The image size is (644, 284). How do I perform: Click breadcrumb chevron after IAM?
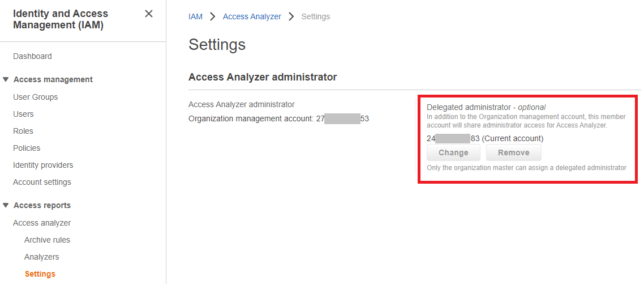coord(213,16)
